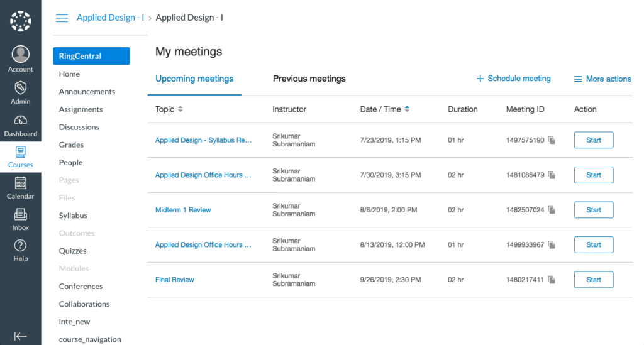The width and height of the screenshot is (644, 345).
Task: Sort meetings by Topic column
Action: (x=180, y=109)
